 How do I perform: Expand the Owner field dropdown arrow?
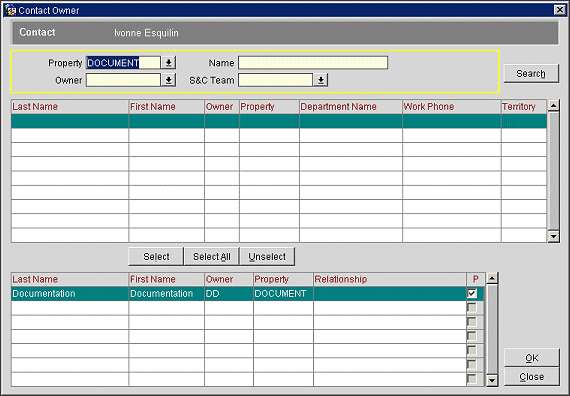click(x=168, y=80)
